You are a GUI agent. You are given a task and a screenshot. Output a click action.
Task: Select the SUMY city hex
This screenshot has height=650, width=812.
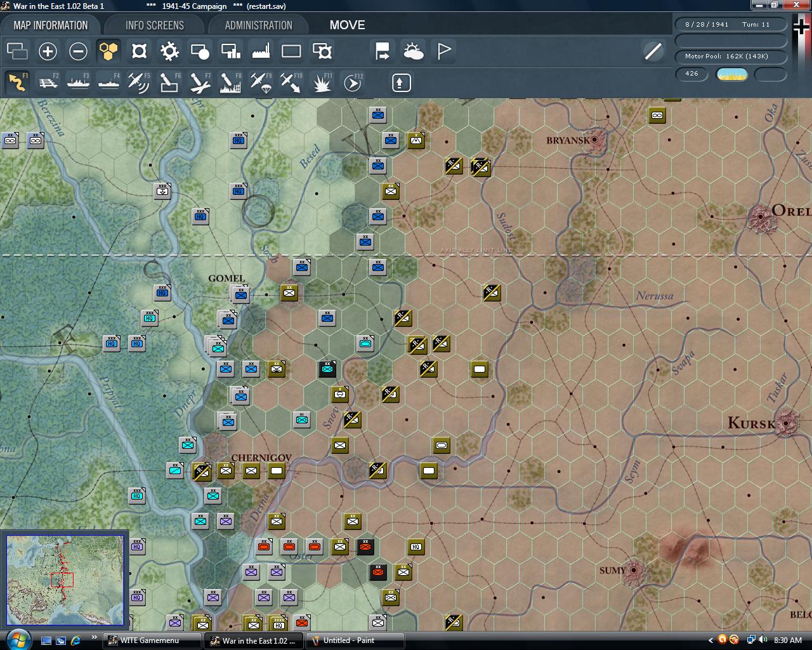[x=632, y=571]
